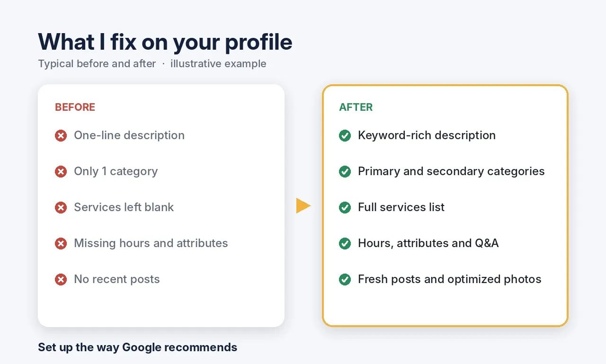606x364 pixels.
Task: Click green check by Hours, attributes and Q&A
Action: tap(345, 244)
